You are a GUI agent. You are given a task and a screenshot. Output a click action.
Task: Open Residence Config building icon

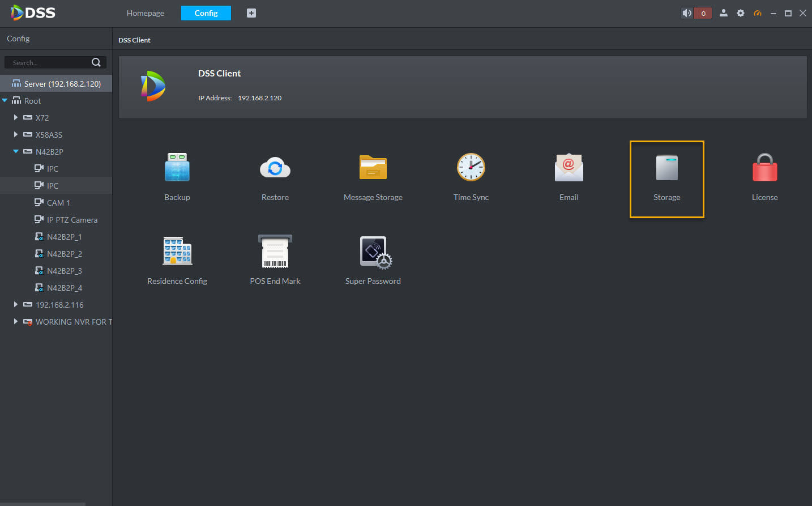(177, 251)
